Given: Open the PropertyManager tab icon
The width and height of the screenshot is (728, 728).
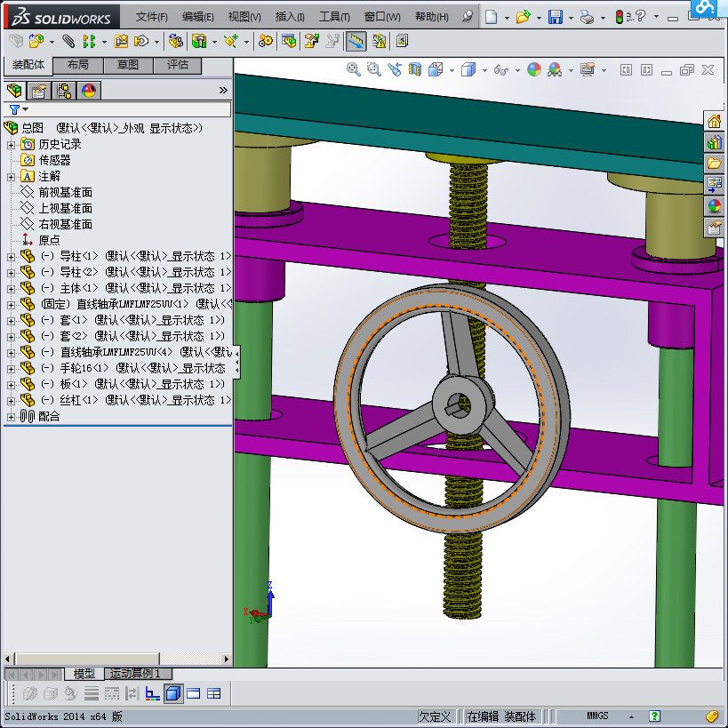Looking at the screenshot, I should (x=39, y=90).
